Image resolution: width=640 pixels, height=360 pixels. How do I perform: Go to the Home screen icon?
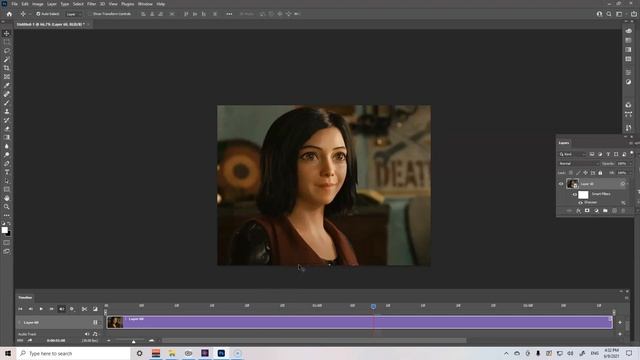click(x=9, y=14)
